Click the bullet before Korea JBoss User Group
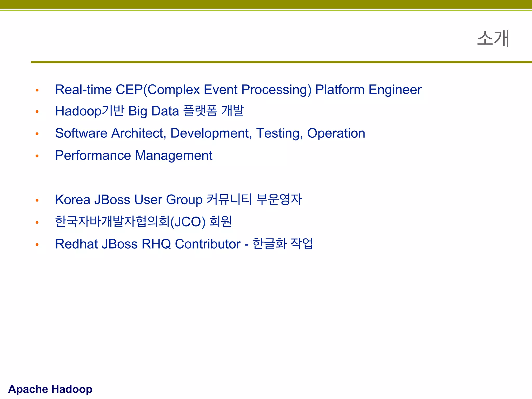Screen dimensions: 532x399 [37, 200]
